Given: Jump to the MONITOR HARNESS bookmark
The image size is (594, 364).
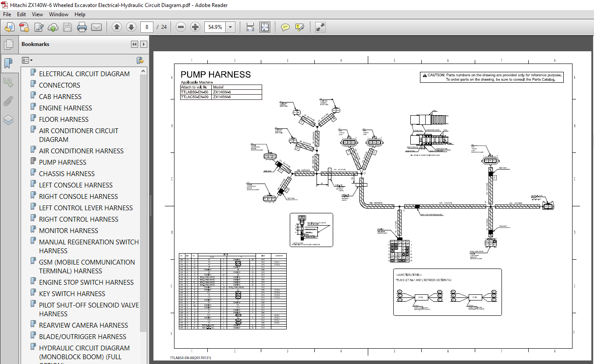Looking at the screenshot, I should (x=68, y=231).
